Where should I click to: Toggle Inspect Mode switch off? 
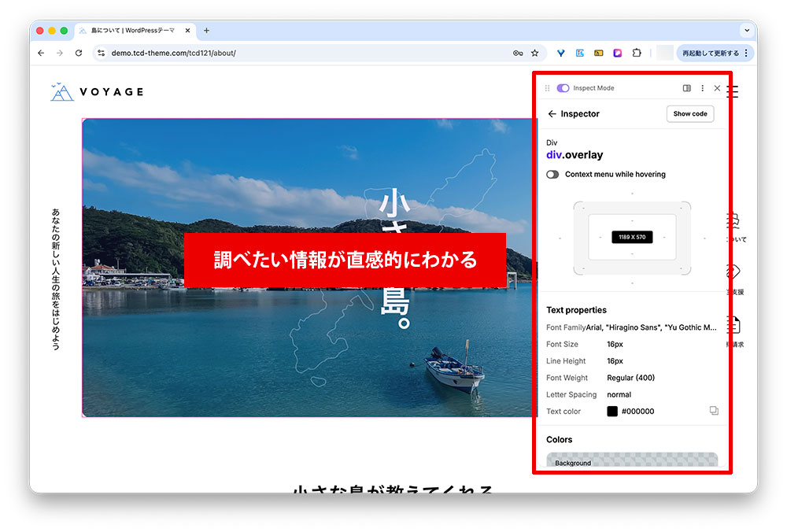pyautogui.click(x=563, y=88)
